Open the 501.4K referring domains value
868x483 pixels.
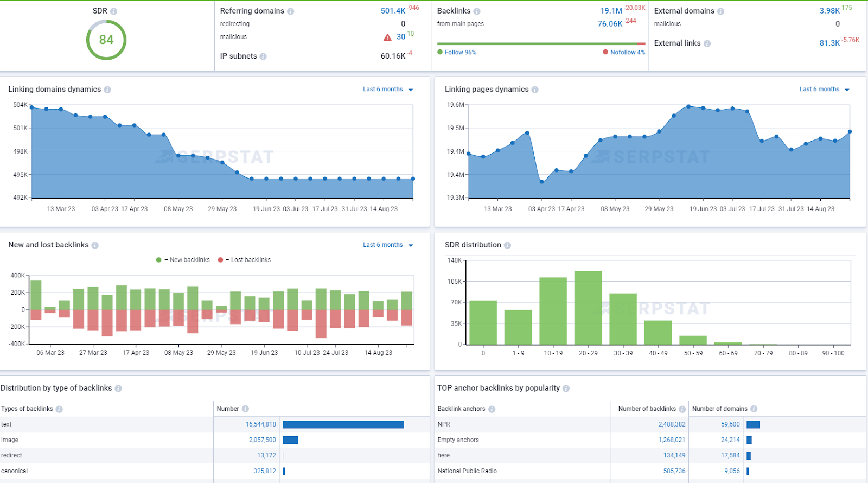[393, 11]
